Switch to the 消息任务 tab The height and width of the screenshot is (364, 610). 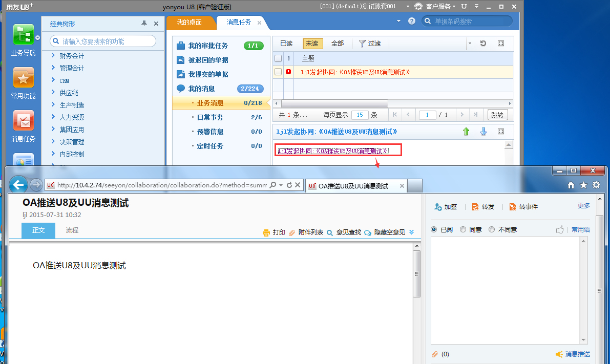pyautogui.click(x=239, y=23)
